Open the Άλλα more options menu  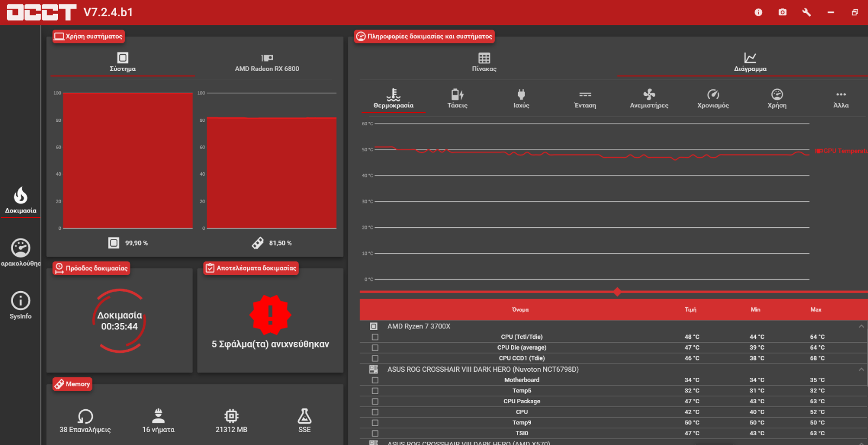841,99
